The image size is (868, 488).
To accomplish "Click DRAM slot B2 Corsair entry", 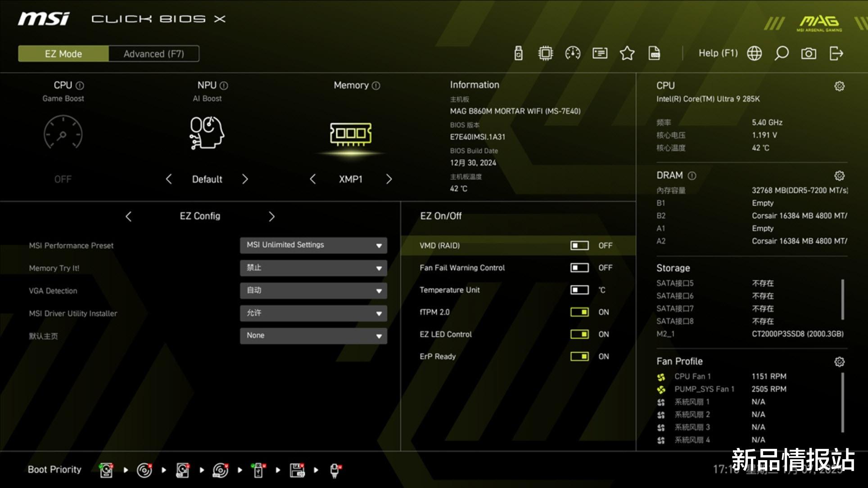I will (x=799, y=216).
